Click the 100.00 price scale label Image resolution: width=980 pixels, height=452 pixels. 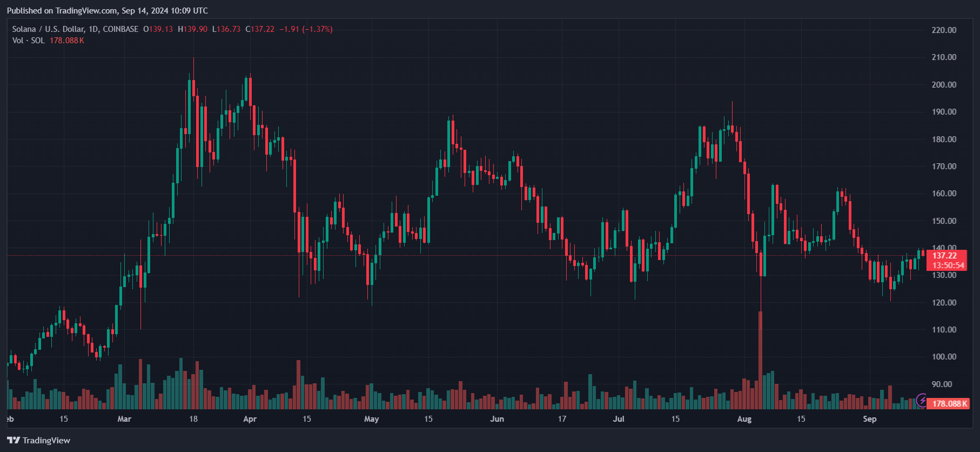(x=944, y=357)
